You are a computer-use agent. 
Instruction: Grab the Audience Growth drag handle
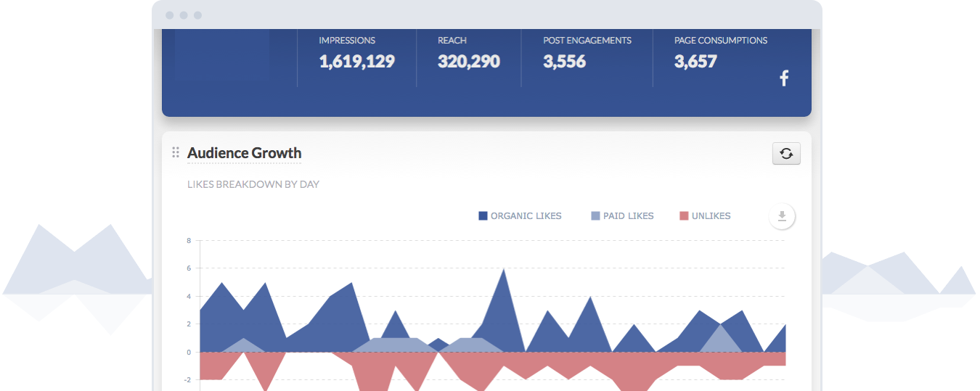176,152
